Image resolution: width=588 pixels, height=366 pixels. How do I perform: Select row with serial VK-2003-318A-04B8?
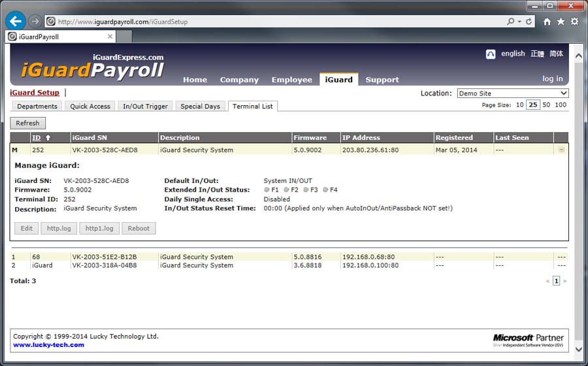click(x=289, y=265)
